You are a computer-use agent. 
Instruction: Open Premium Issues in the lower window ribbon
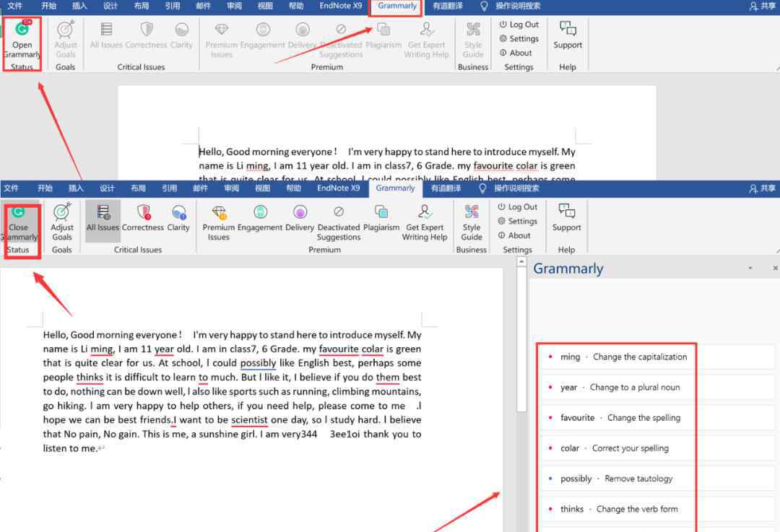pos(218,223)
